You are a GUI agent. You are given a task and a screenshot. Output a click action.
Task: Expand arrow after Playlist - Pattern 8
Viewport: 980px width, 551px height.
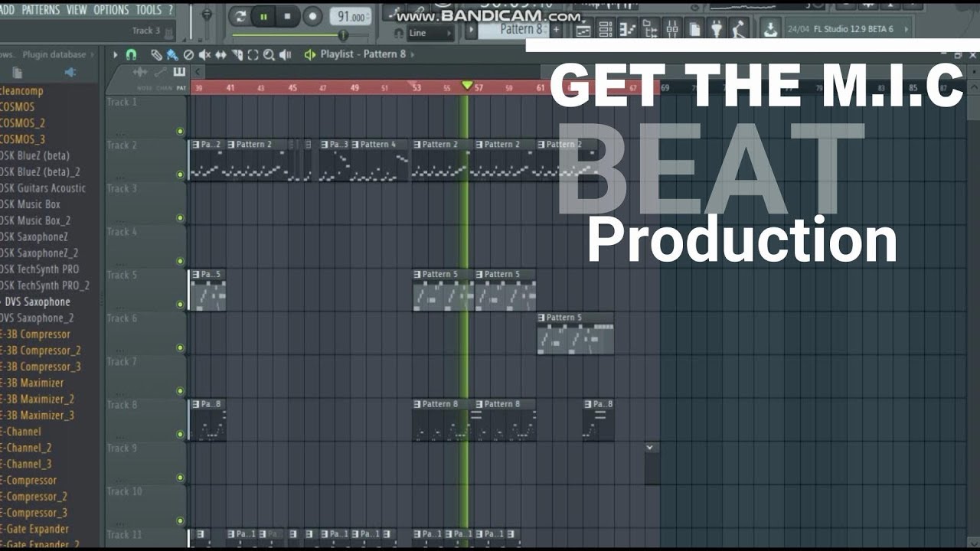pos(413,54)
